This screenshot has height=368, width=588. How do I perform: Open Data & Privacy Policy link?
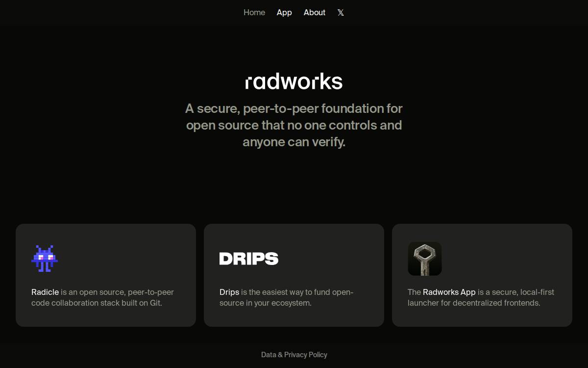(294, 354)
